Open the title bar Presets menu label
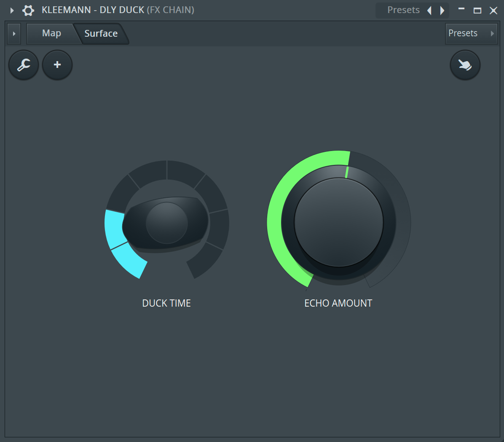The width and height of the screenshot is (504, 442). (x=403, y=10)
